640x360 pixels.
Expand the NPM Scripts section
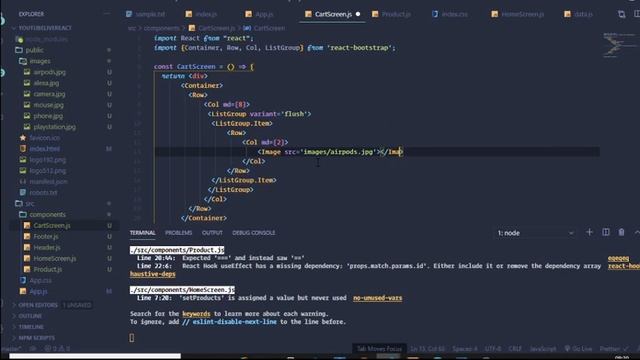(x=36, y=338)
